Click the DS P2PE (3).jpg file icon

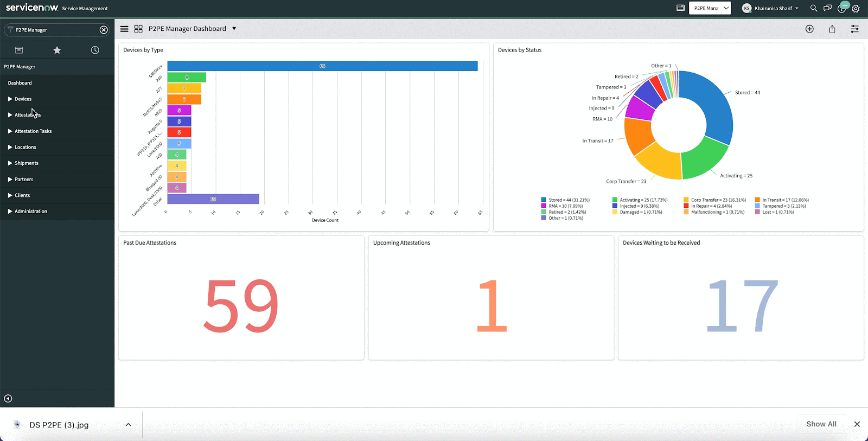[17, 425]
